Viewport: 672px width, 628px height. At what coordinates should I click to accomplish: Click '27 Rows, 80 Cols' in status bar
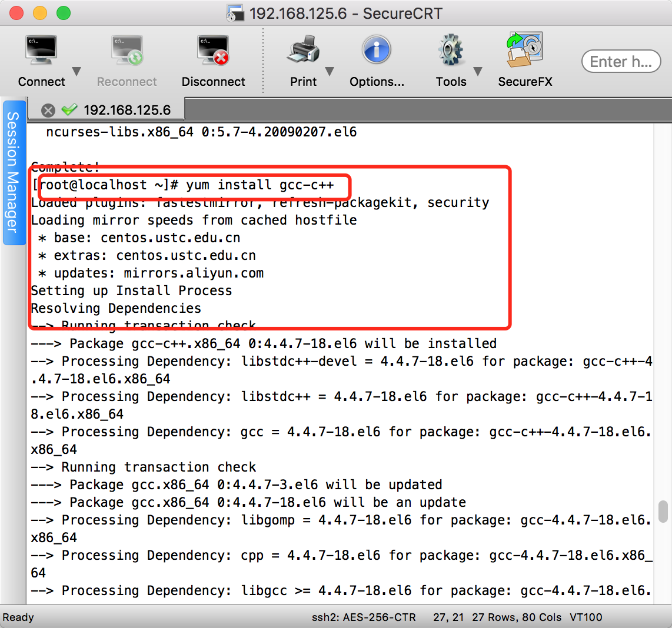(517, 617)
